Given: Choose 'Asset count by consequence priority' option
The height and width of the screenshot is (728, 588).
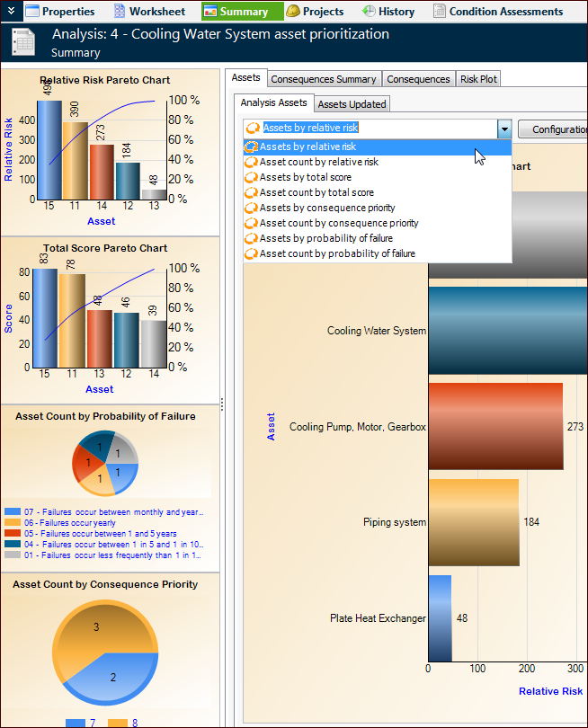Looking at the screenshot, I should [378, 223].
